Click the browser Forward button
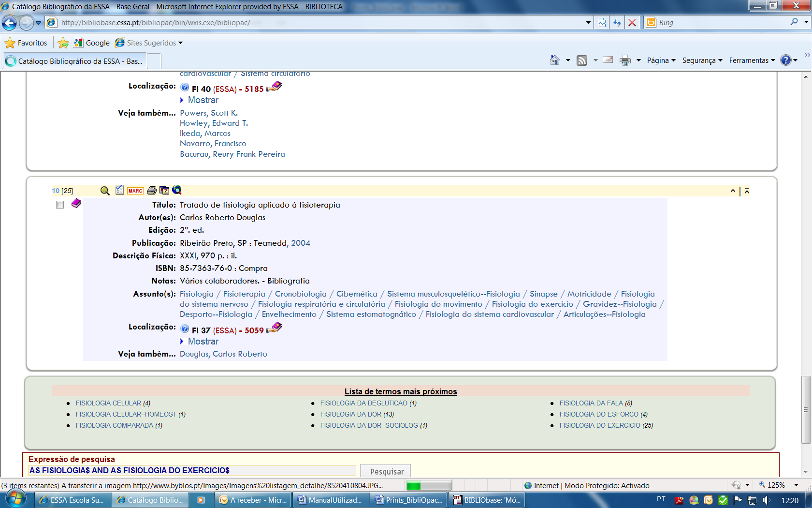The image size is (812, 508). click(26, 22)
